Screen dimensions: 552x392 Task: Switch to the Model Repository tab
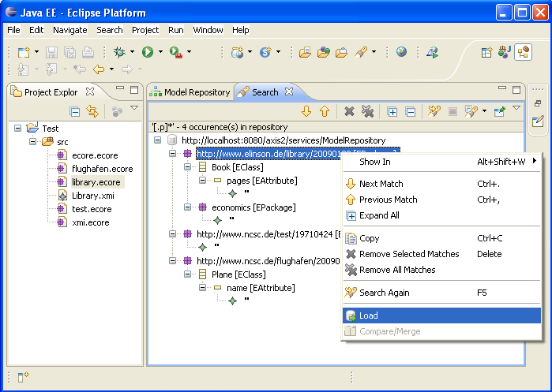[190, 92]
